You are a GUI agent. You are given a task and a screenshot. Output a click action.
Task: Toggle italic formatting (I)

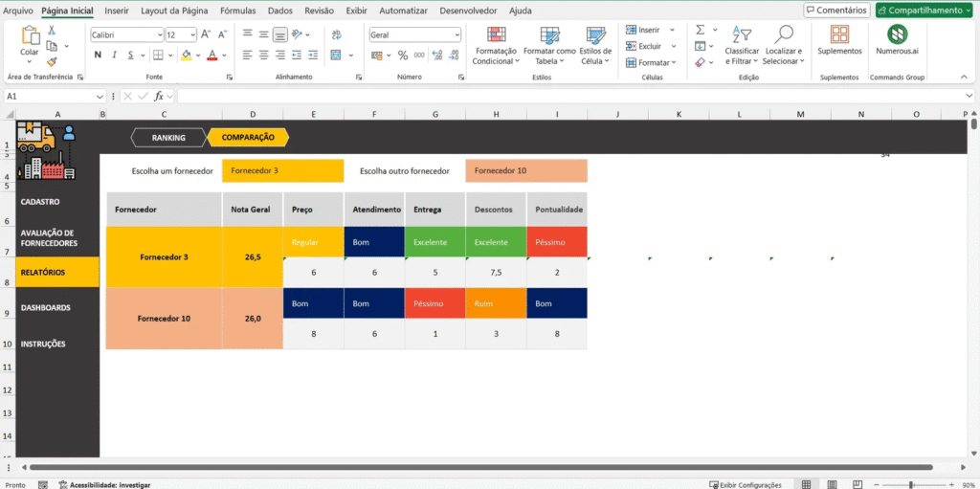113,56
